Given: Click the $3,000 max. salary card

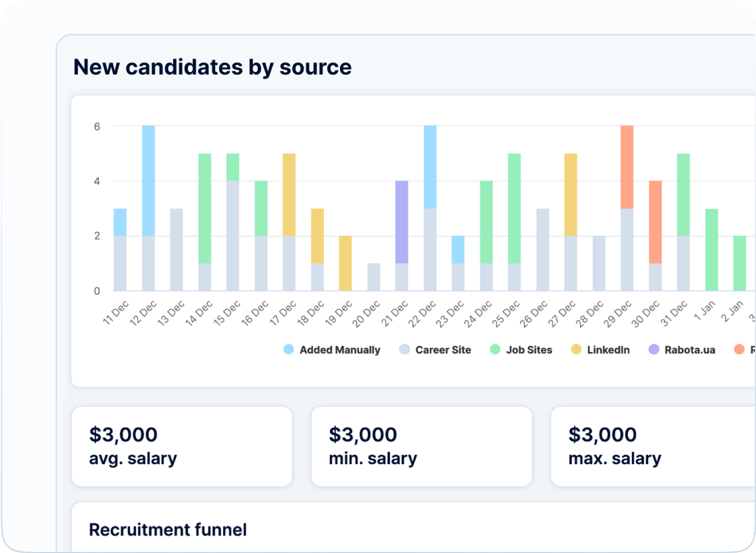Looking at the screenshot, I should point(653,446).
